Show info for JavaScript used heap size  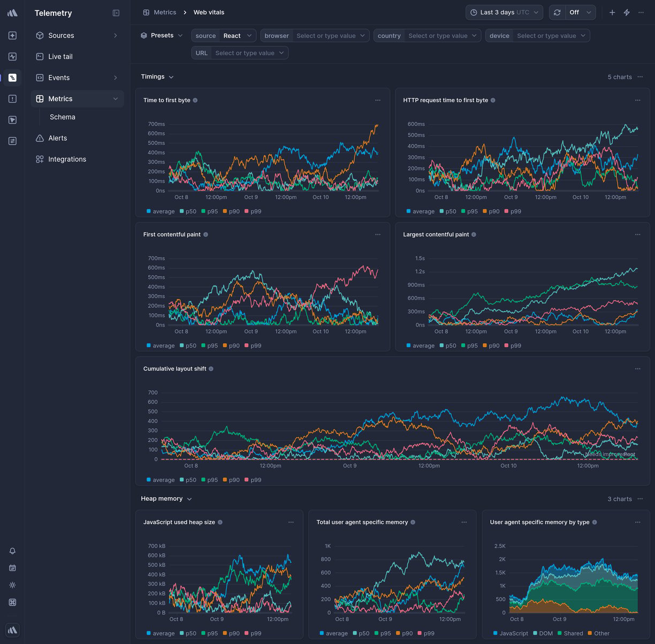(220, 522)
